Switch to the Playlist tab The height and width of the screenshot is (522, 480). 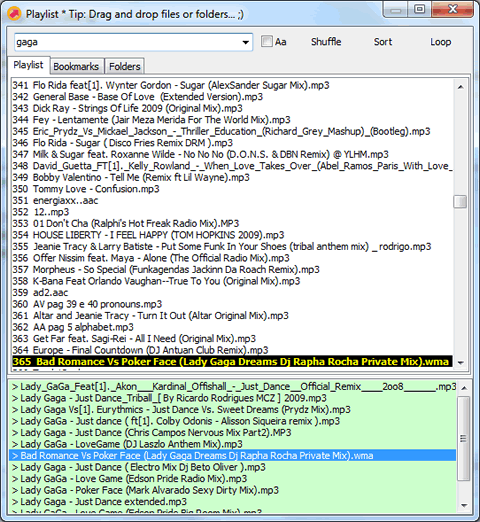[28, 65]
